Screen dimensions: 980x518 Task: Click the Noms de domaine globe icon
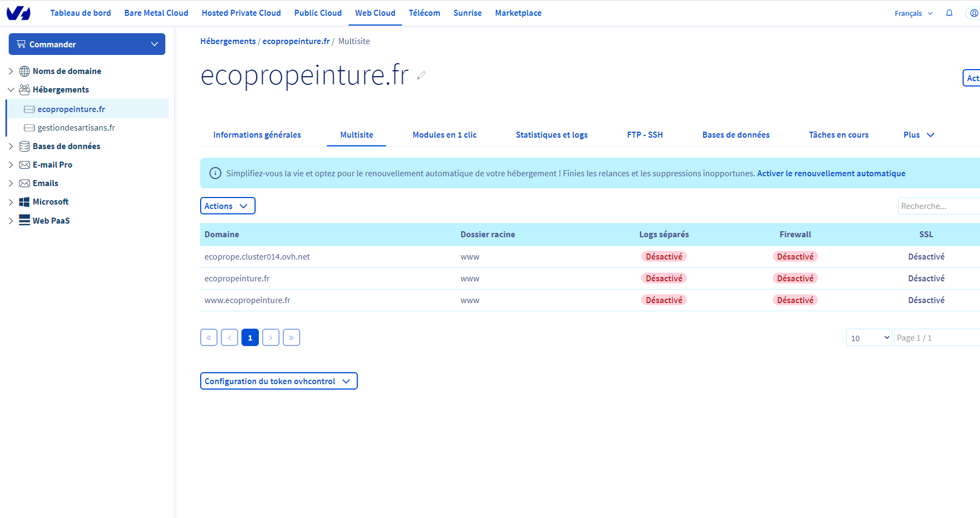(x=24, y=71)
